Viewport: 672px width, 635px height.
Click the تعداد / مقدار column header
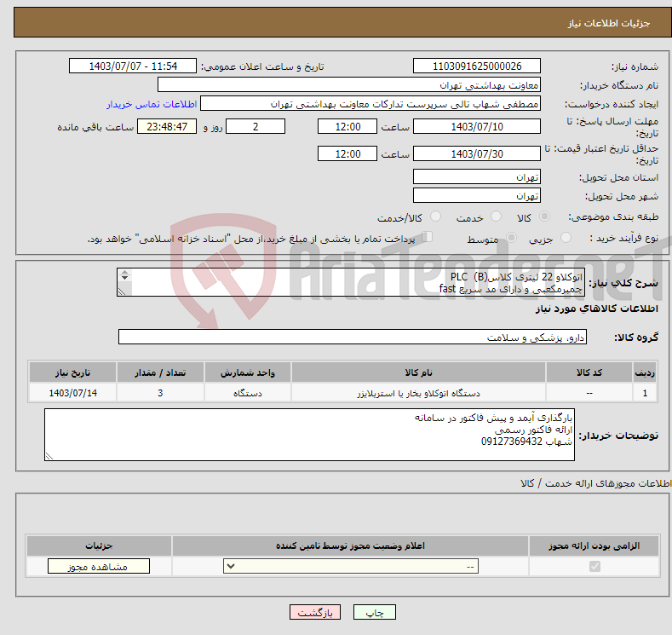160,372
